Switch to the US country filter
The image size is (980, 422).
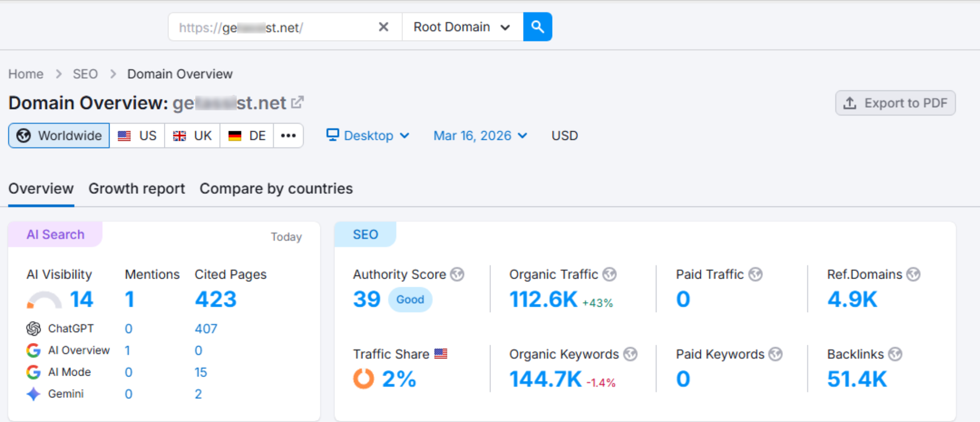[x=137, y=135]
